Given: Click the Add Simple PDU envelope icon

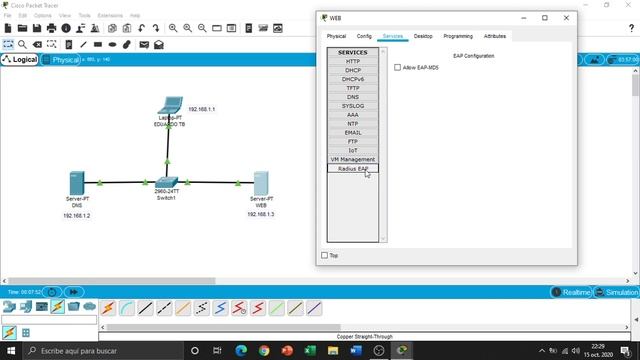Looking at the screenshot, I should click(x=144, y=44).
